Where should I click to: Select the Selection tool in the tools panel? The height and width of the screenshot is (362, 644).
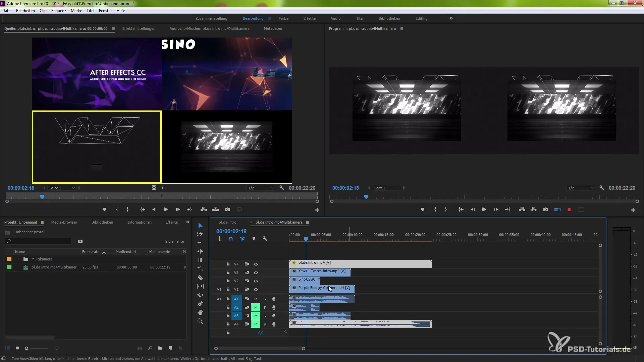[200, 225]
